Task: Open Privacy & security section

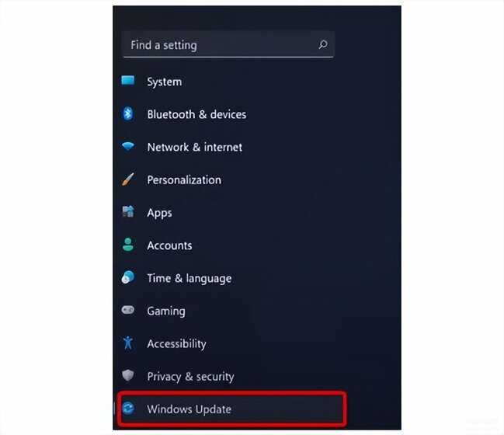Action: click(190, 377)
